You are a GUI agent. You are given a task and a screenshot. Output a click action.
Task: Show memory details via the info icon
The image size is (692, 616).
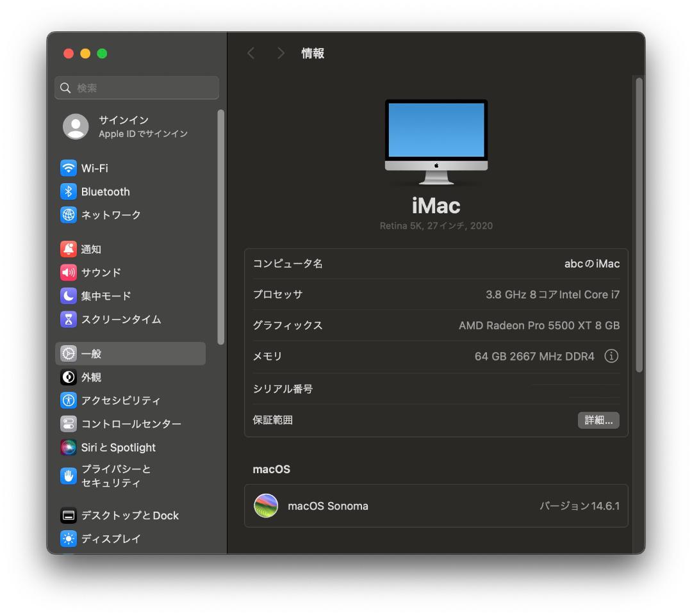(x=611, y=356)
